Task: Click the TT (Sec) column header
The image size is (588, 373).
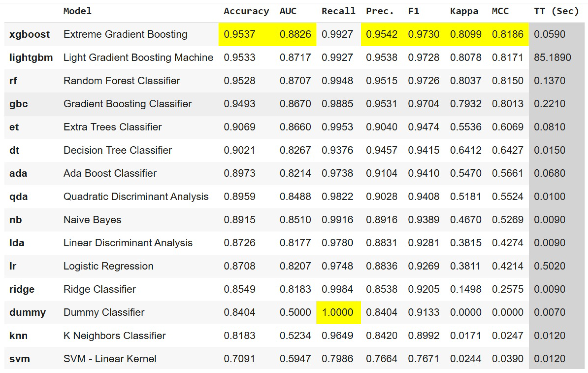Action: pos(556,11)
